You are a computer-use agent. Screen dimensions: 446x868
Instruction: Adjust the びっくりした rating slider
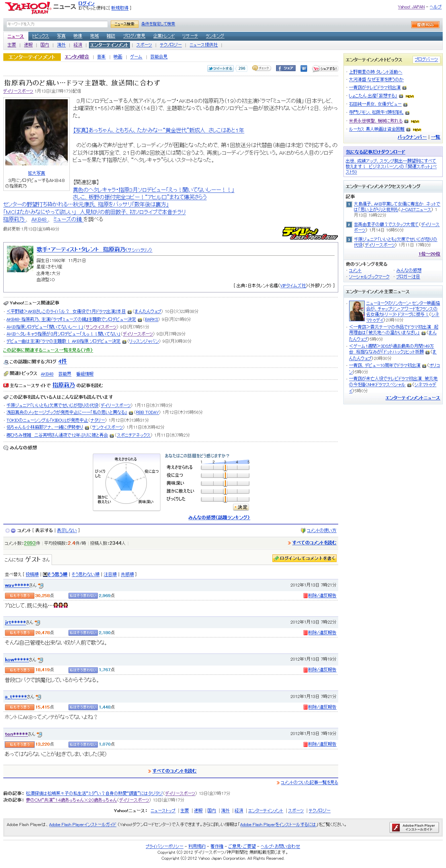[225, 499]
